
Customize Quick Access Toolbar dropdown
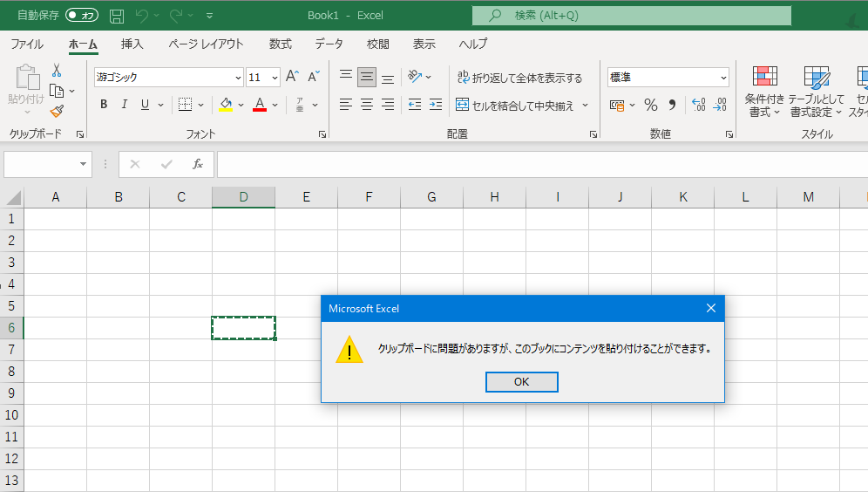(x=209, y=16)
